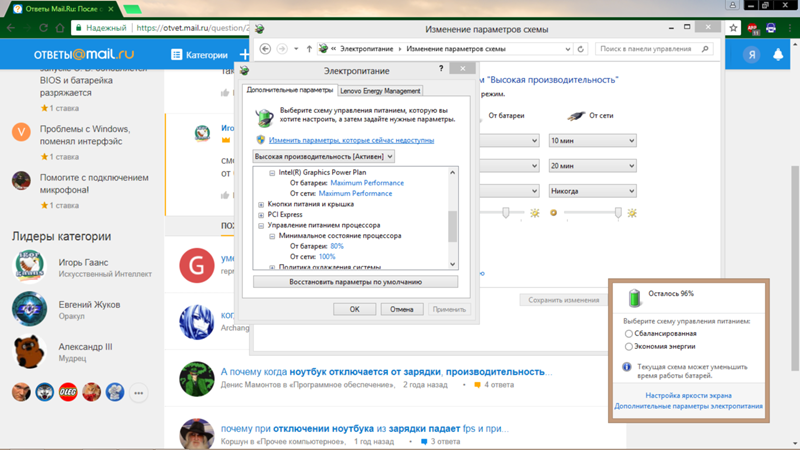Click red G user avatar
Image resolution: width=800 pixels, height=450 pixels.
click(x=196, y=265)
